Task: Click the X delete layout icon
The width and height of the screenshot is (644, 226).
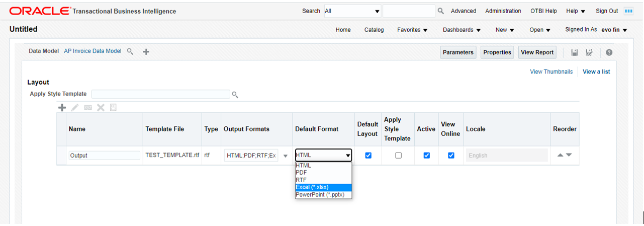Action: (x=101, y=107)
